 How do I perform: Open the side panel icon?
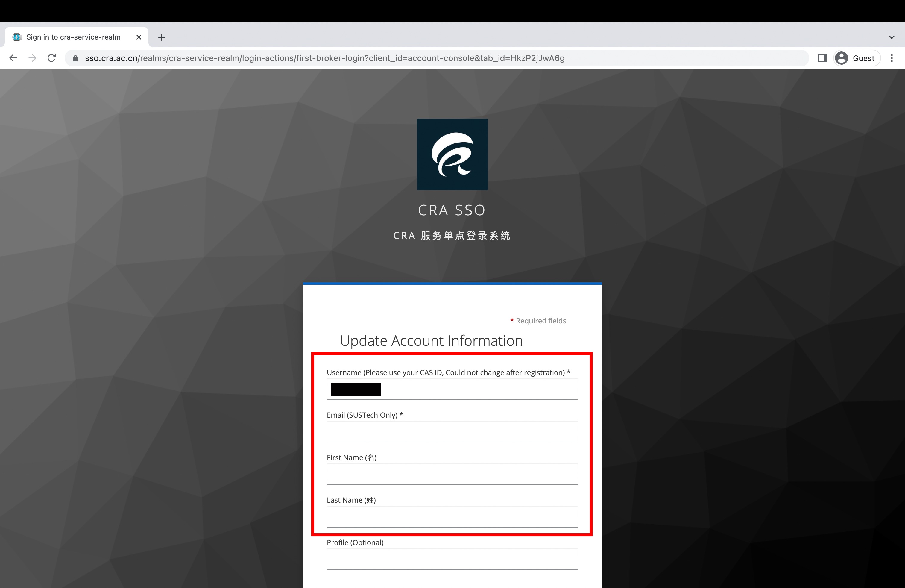point(822,58)
